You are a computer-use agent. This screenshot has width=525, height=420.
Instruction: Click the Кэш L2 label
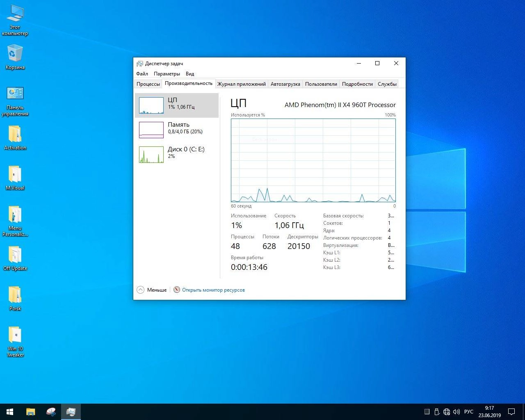(332, 260)
